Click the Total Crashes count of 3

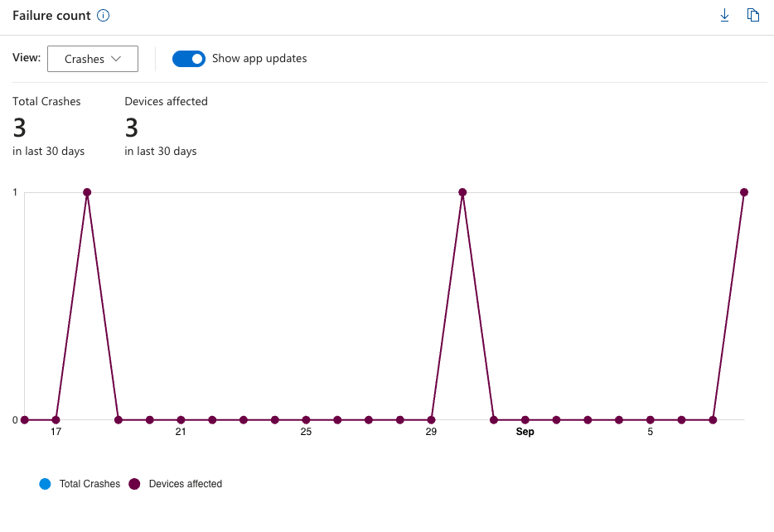tap(19, 128)
